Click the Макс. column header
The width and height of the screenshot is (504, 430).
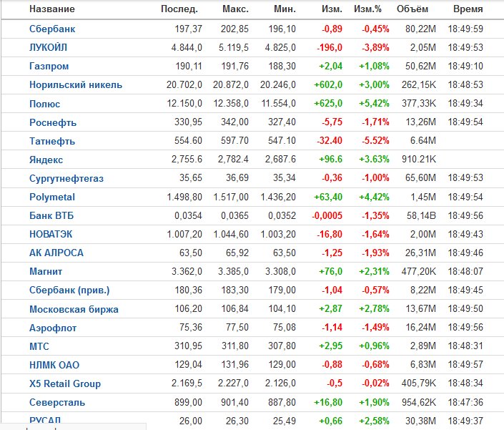click(235, 9)
